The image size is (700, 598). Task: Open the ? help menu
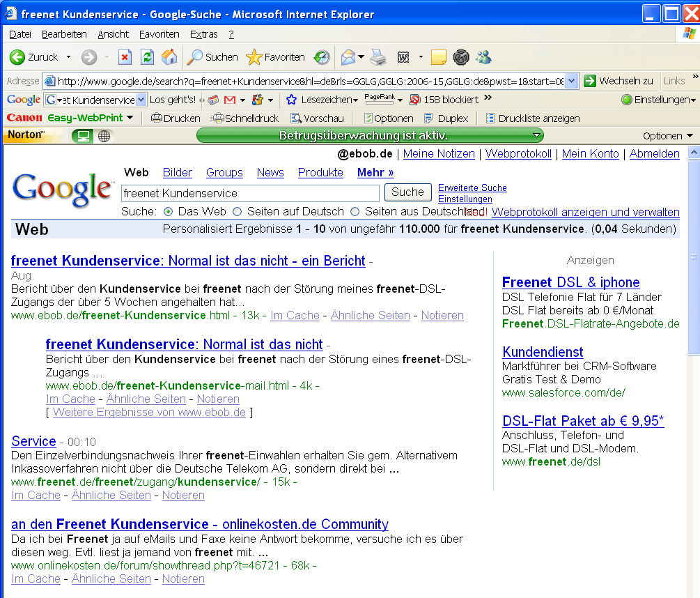pos(231,34)
